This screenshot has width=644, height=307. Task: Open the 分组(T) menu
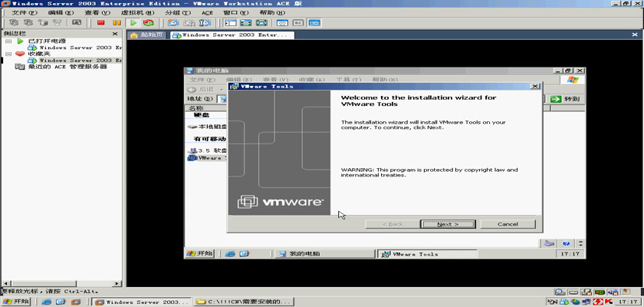[178, 13]
